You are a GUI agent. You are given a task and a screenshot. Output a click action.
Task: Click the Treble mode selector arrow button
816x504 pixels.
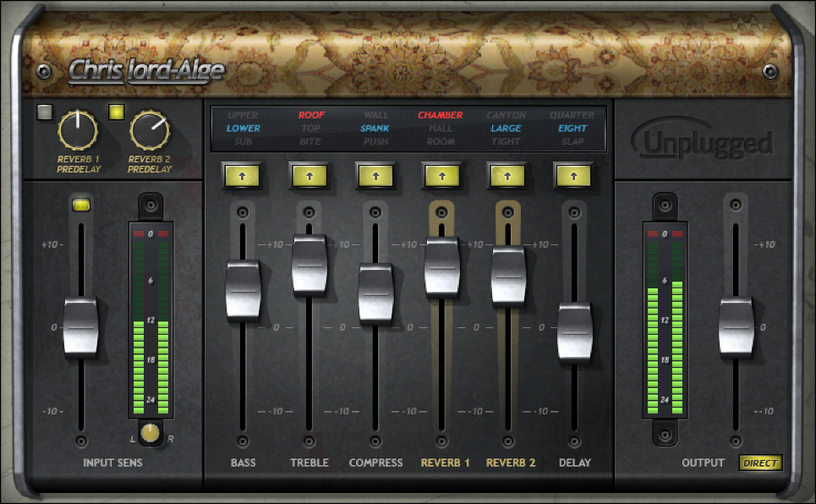click(309, 175)
